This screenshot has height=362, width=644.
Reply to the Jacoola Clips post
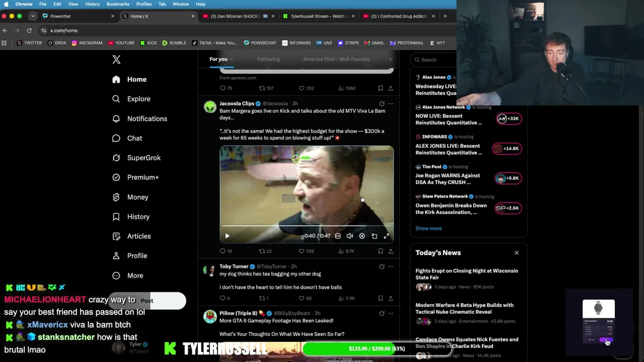click(x=226, y=251)
